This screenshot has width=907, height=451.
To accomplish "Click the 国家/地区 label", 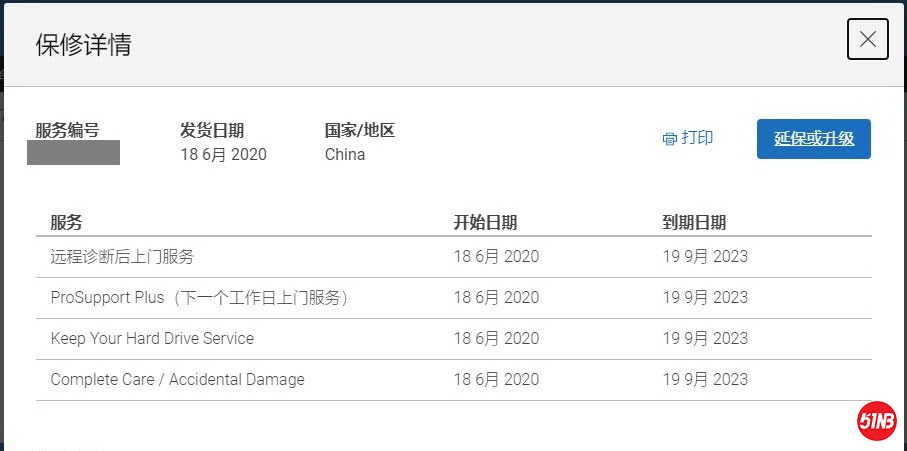I will [360, 131].
